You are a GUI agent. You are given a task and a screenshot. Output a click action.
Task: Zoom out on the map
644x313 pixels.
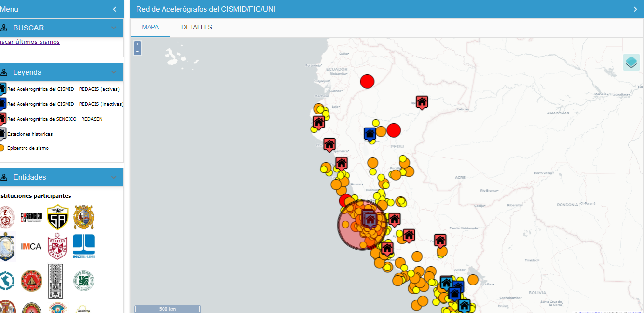tap(137, 51)
